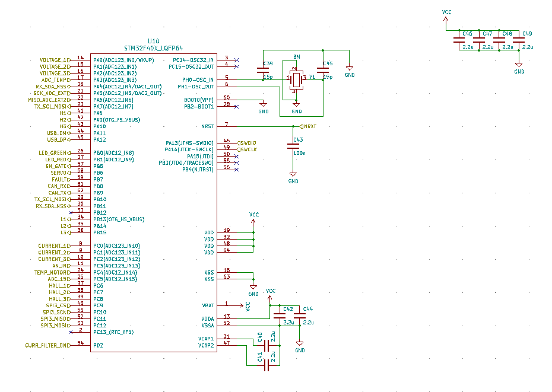Select the SPI3_MOSI net label

(55, 326)
